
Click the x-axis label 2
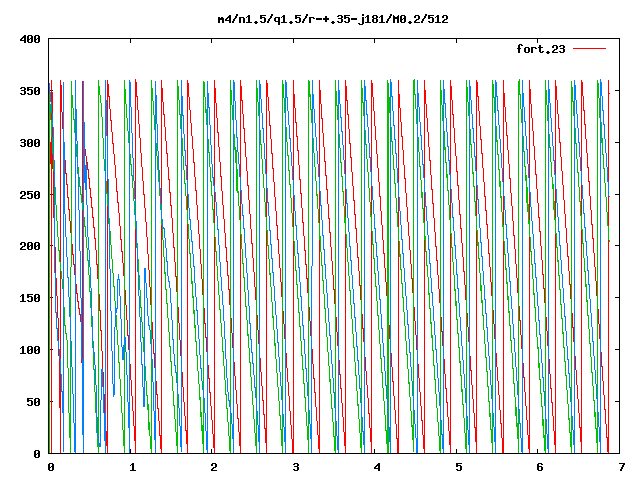[214, 467]
